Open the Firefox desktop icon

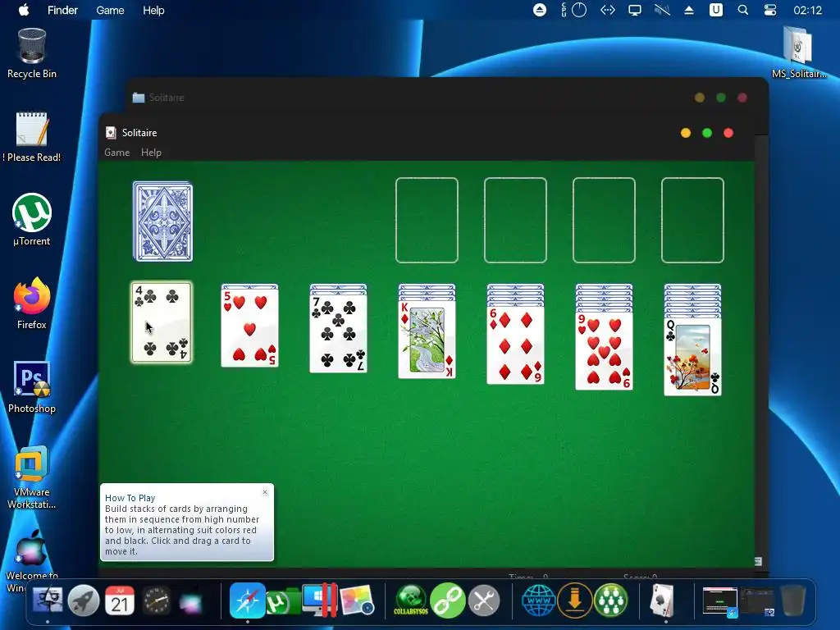coord(32,304)
